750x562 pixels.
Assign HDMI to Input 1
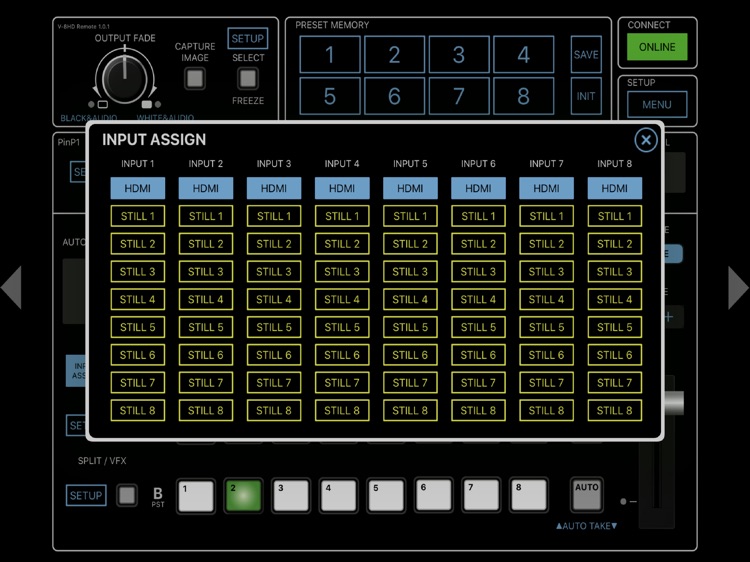138,188
